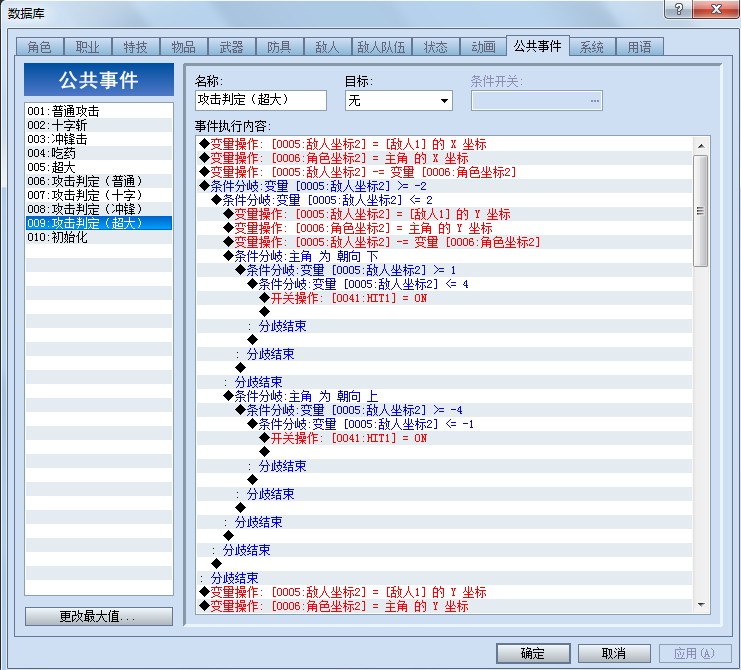
Task: Switch to the 职业 tab
Action: (x=87, y=47)
